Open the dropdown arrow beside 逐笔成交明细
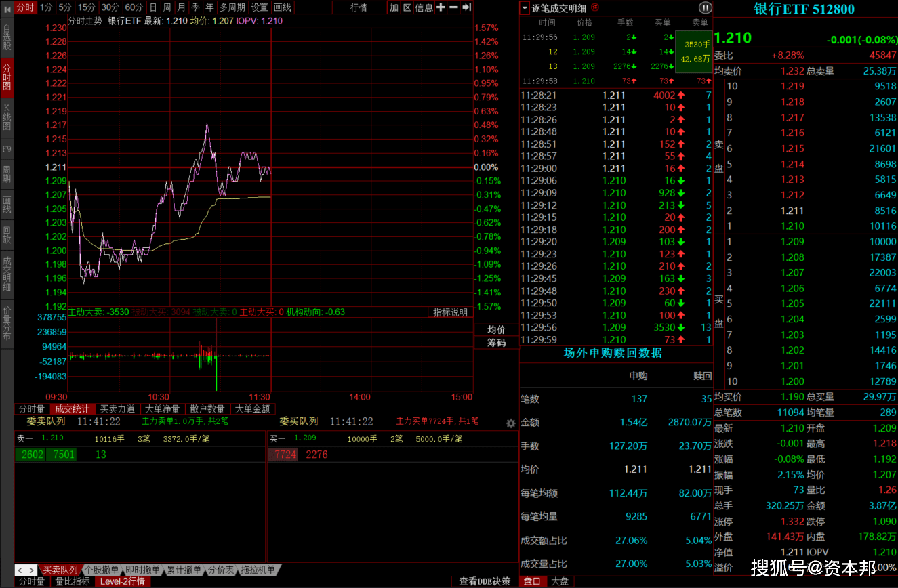Image resolution: width=898 pixels, height=588 pixels. point(525,7)
